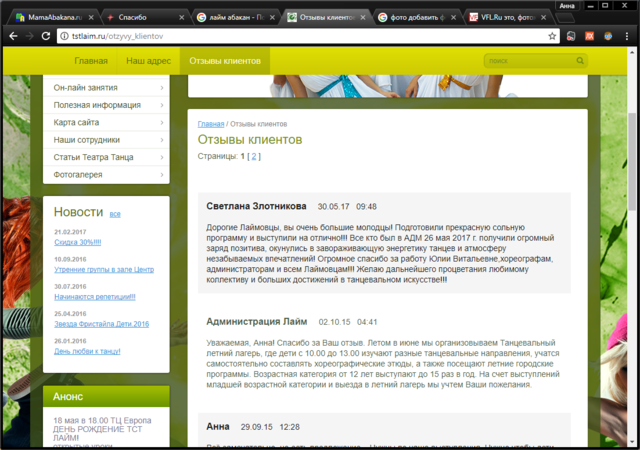Open the Chrome three-dot menu

(628, 35)
